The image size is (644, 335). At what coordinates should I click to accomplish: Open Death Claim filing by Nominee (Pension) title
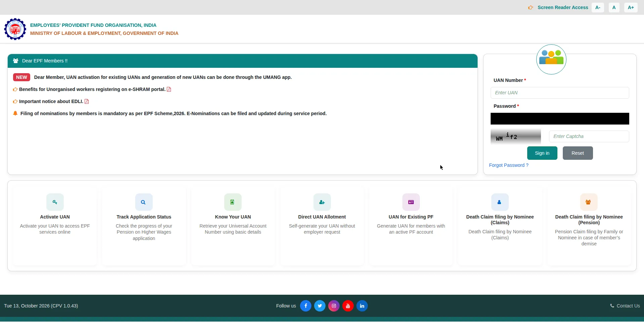(589, 220)
